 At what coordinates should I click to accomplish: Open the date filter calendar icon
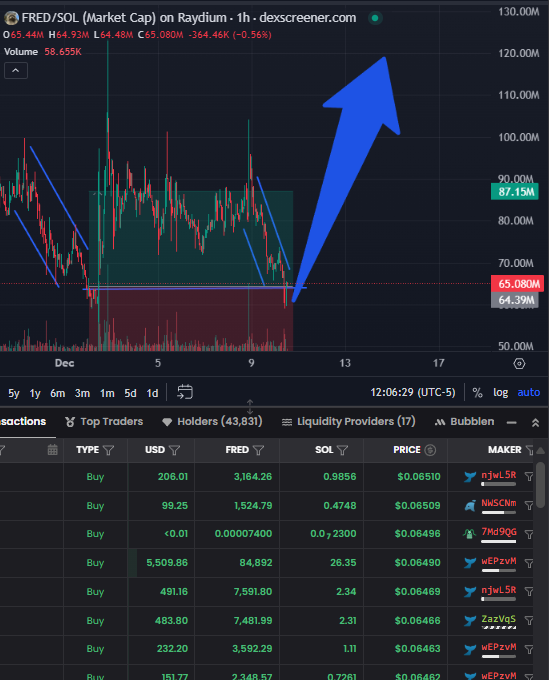(52, 450)
